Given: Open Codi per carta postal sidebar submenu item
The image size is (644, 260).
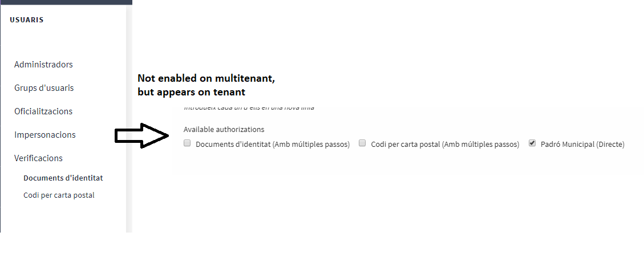Looking at the screenshot, I should pos(59,195).
